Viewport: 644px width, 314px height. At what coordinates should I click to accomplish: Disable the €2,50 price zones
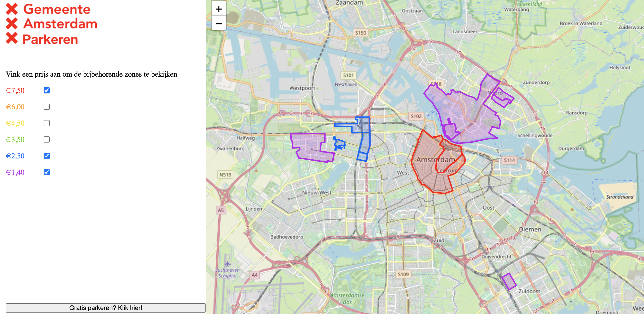tap(46, 156)
